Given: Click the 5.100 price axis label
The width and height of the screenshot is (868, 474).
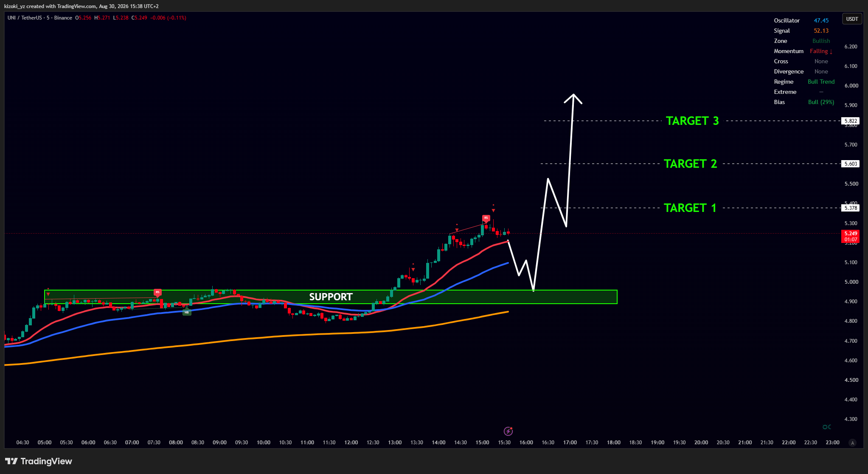Looking at the screenshot, I should (x=851, y=262).
